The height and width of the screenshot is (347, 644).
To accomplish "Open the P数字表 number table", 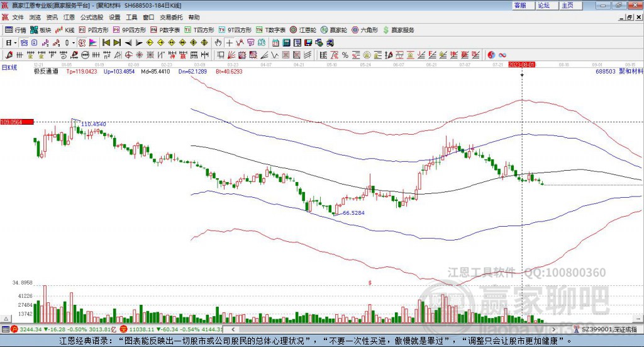I will pos(165,30).
